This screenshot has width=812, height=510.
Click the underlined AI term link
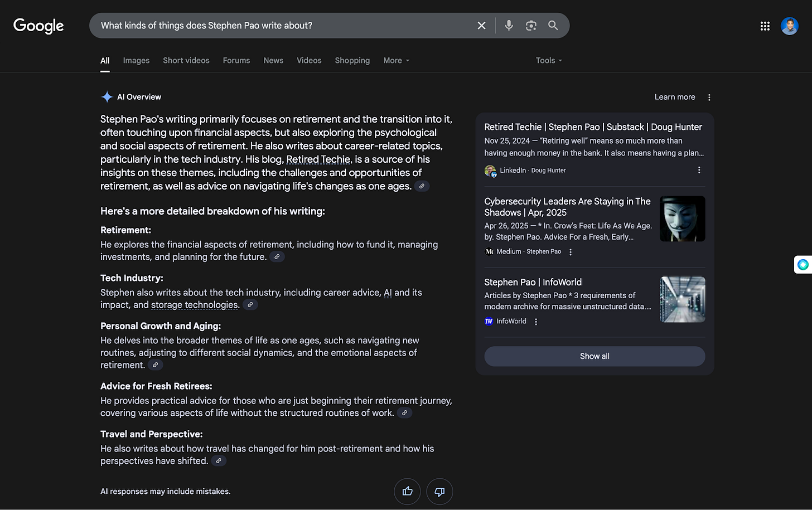pyautogui.click(x=388, y=293)
